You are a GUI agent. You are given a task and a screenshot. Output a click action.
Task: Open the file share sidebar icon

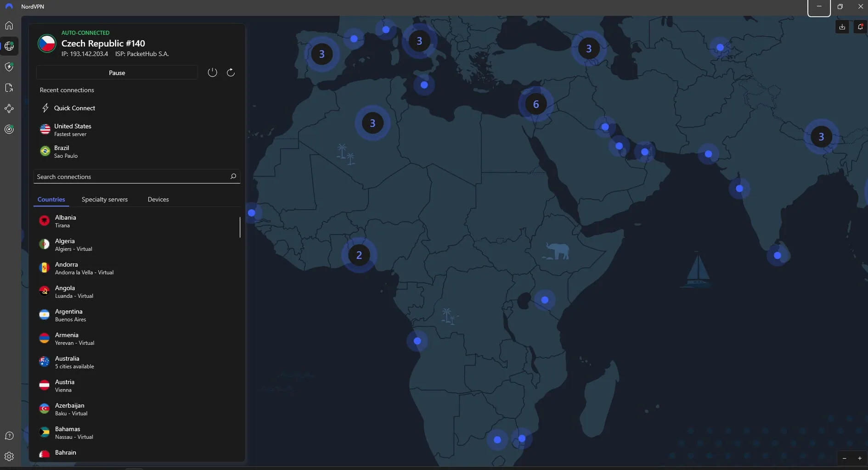(9, 88)
